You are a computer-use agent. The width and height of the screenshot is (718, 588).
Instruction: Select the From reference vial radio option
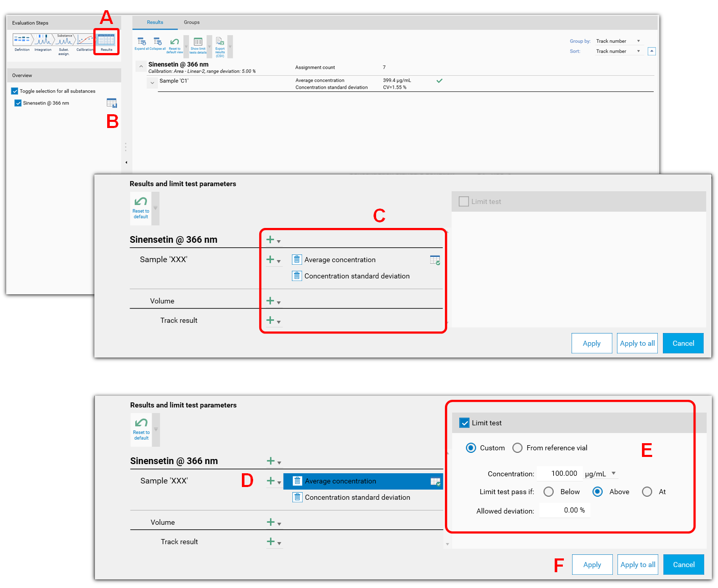(517, 448)
